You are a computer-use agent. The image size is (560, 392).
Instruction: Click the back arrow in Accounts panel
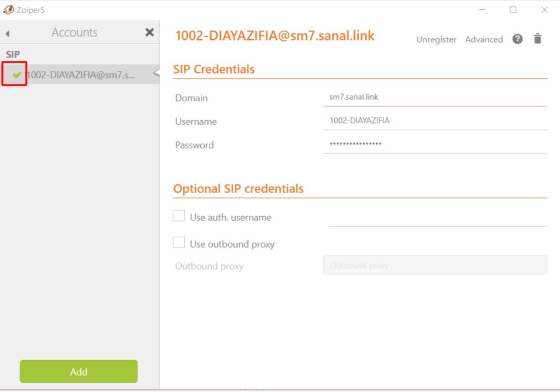coord(8,33)
